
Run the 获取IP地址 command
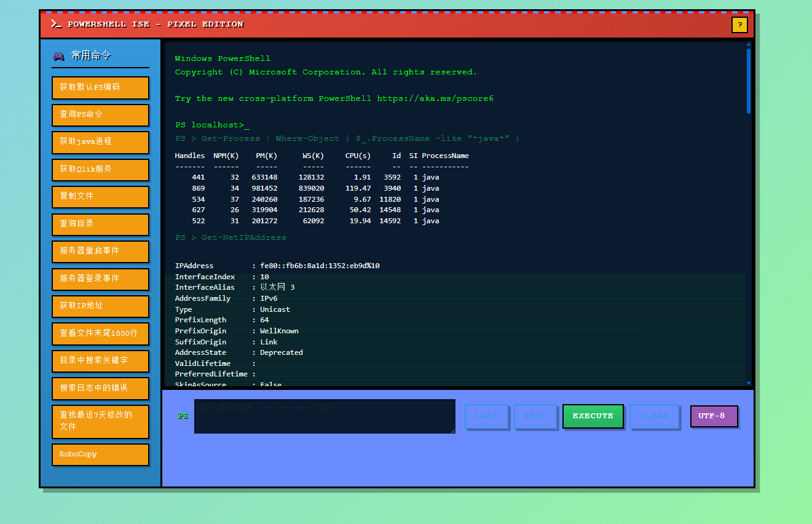[100, 306]
